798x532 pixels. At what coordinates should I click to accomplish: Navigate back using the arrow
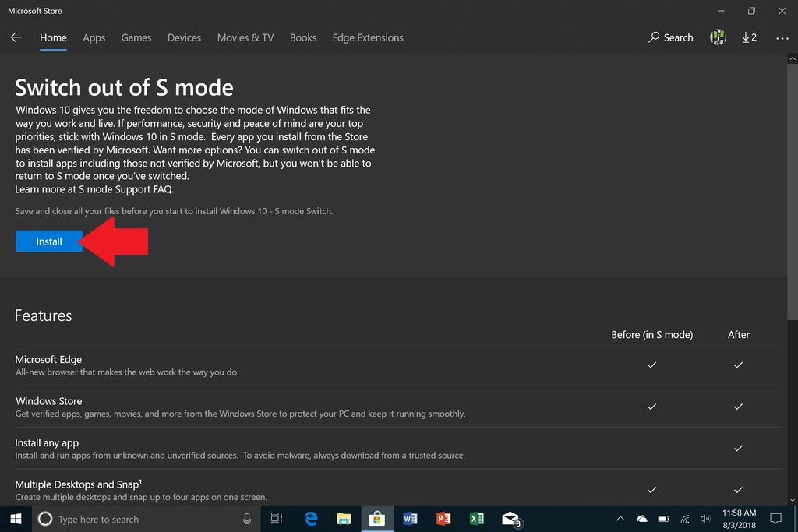[16, 37]
